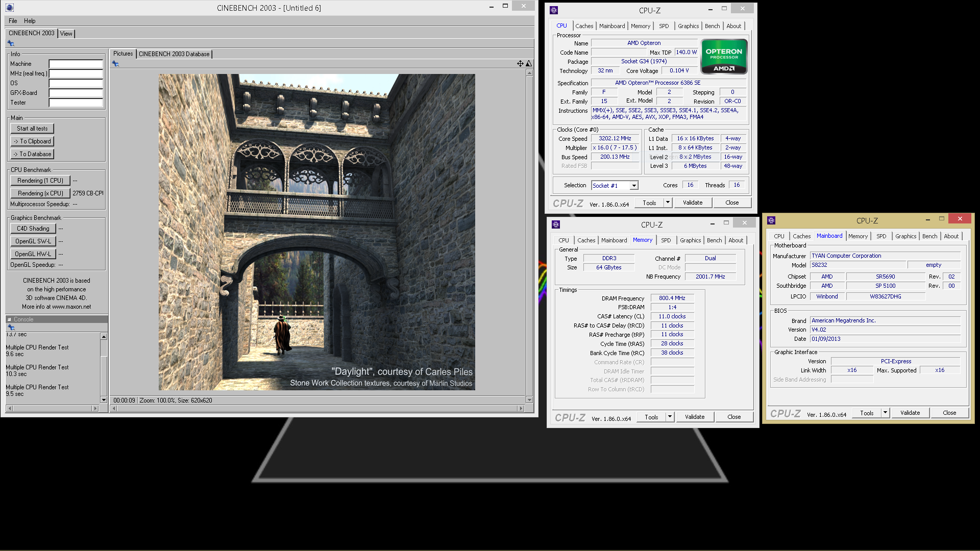Open the Help menu in CINEBENCH
This screenshot has width=980, height=551.
point(30,21)
